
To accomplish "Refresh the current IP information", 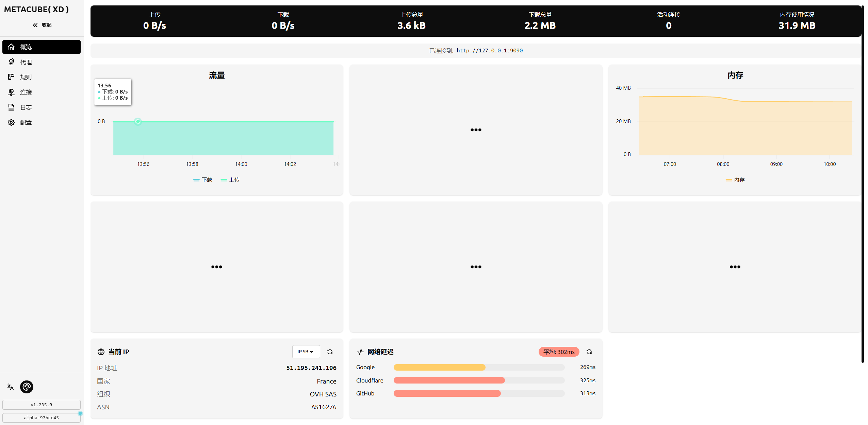I will click(330, 352).
